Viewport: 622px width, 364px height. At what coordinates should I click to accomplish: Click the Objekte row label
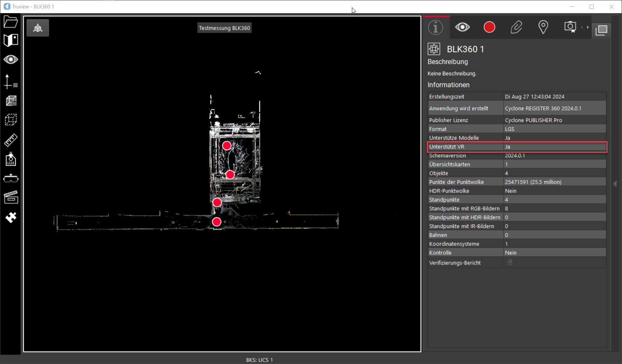[x=438, y=173]
